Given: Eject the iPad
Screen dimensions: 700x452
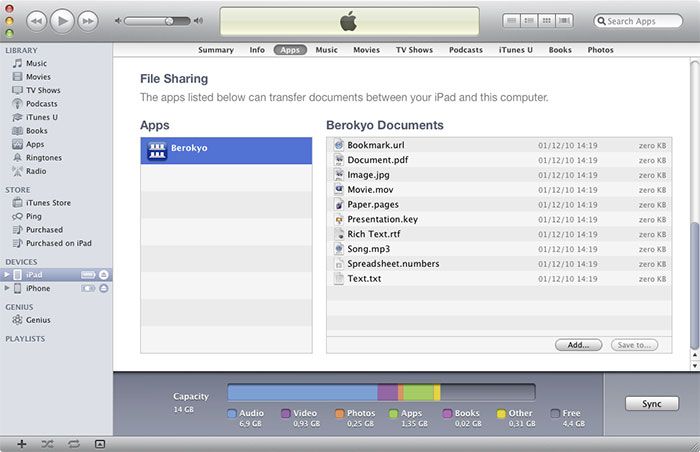Looking at the screenshot, I should pos(104,275).
